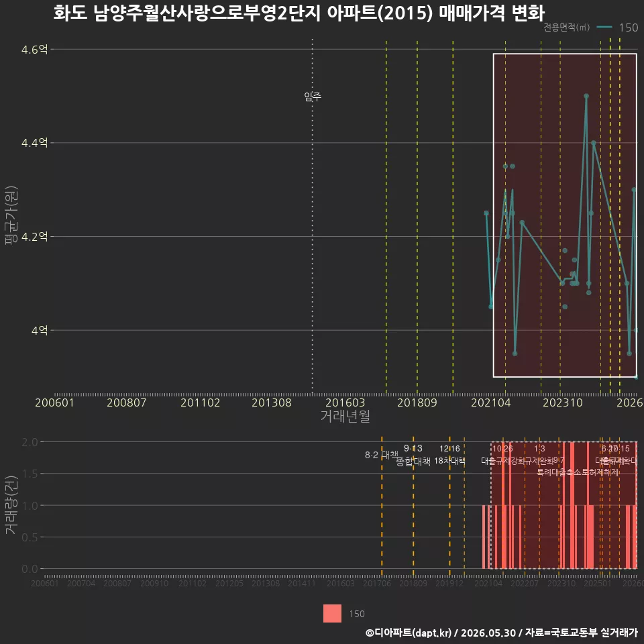
Task: Click the '입주' marker label on the dotted line
Action: pyautogui.click(x=313, y=97)
